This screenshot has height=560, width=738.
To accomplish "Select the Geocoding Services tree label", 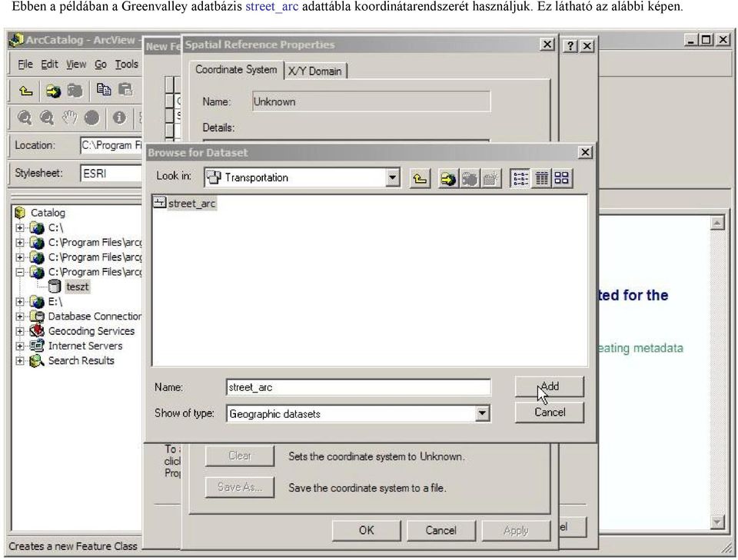I will coord(91,331).
